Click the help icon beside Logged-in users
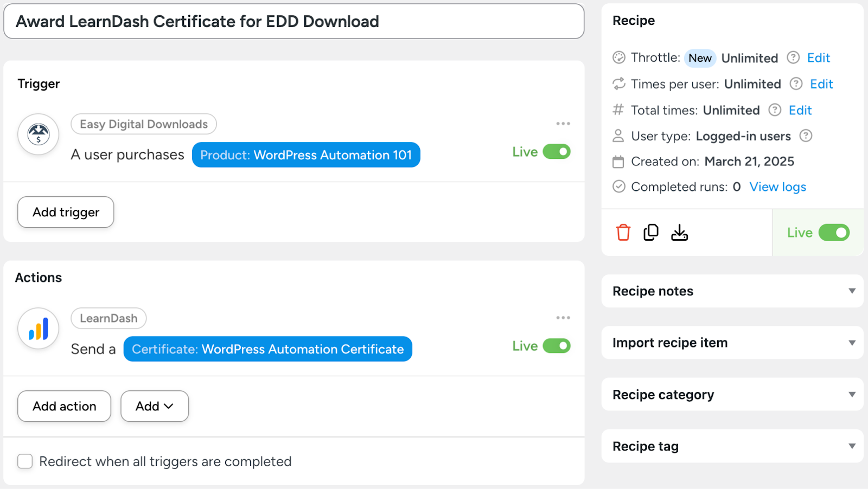 point(806,136)
